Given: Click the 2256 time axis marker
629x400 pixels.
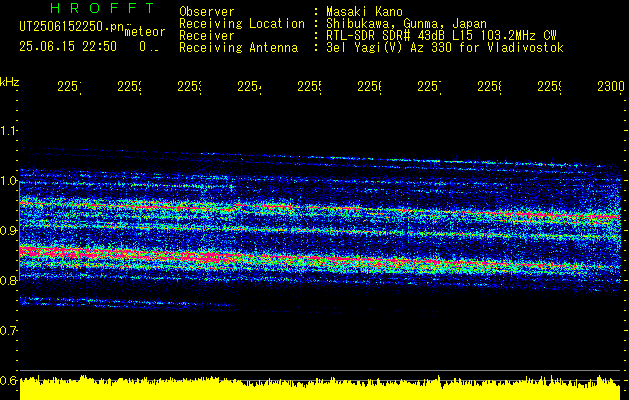Looking at the screenshot, I should point(369,87).
